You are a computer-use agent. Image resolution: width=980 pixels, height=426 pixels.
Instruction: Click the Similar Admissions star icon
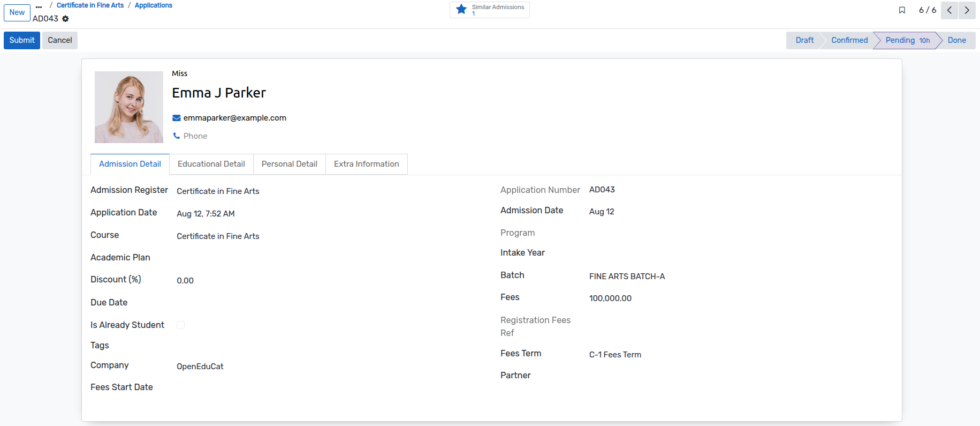click(x=461, y=10)
